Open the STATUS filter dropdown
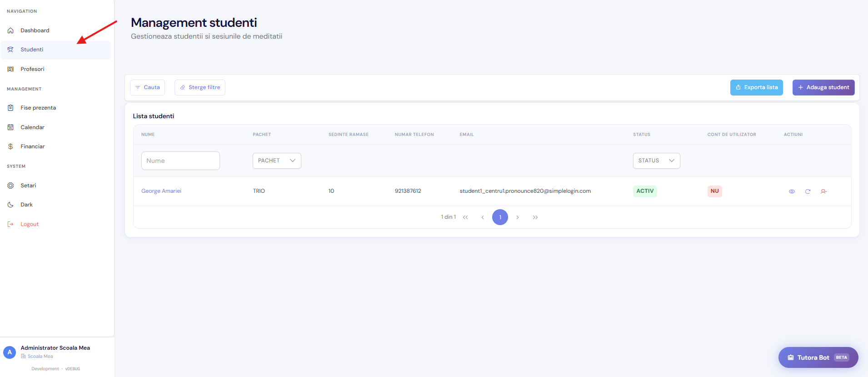The image size is (868, 377). point(656,161)
